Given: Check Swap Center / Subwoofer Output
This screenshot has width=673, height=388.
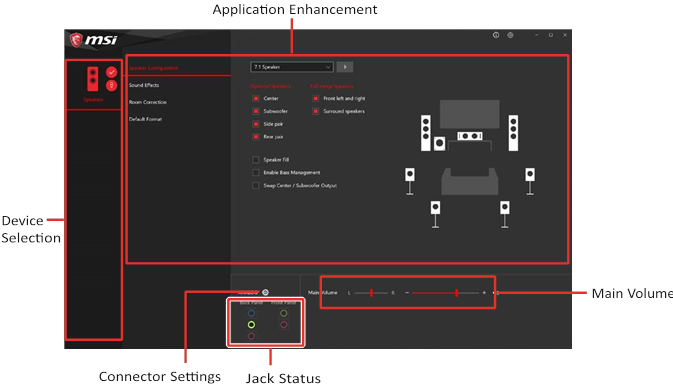Looking at the screenshot, I should [x=256, y=185].
